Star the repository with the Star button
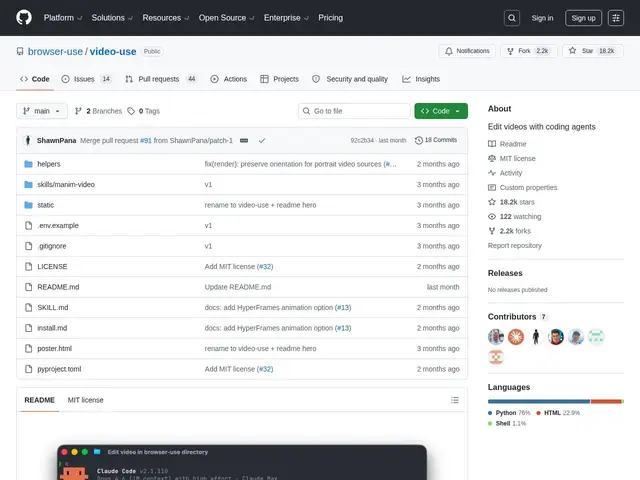The width and height of the screenshot is (640, 480). click(593, 51)
